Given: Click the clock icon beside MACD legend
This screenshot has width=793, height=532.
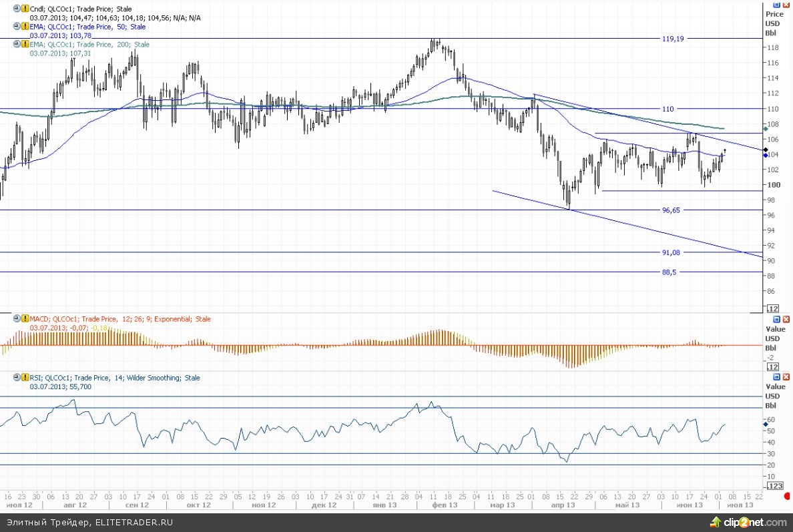Looking at the screenshot, I should click(17, 319).
